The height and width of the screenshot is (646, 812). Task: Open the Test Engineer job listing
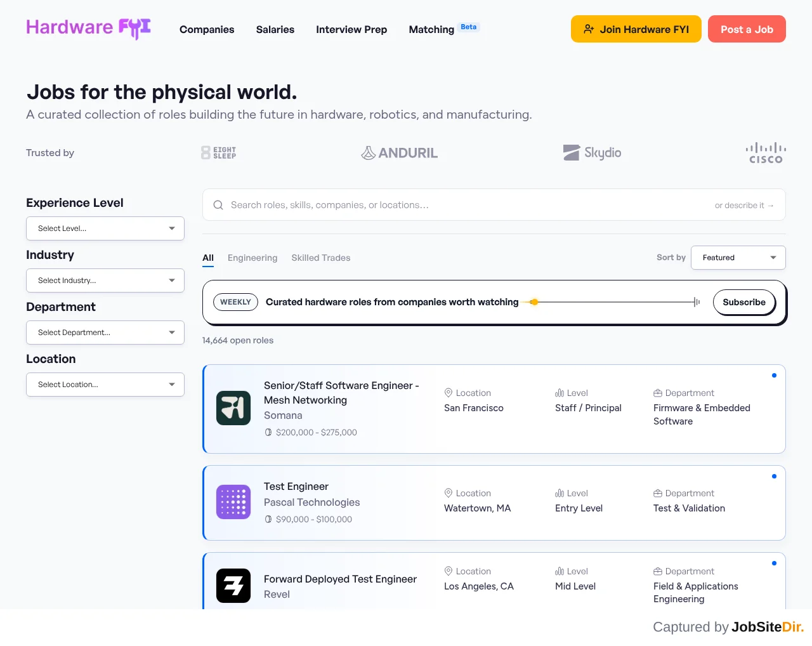click(x=296, y=487)
